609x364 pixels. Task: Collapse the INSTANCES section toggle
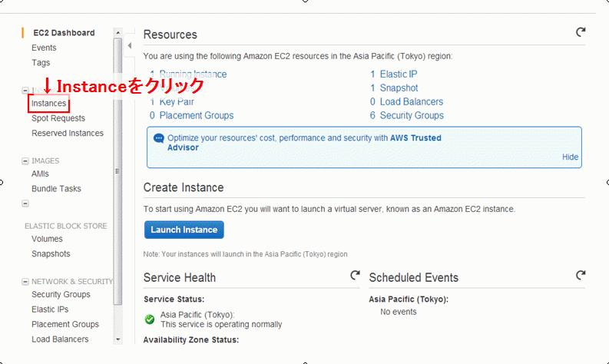[x=25, y=91]
